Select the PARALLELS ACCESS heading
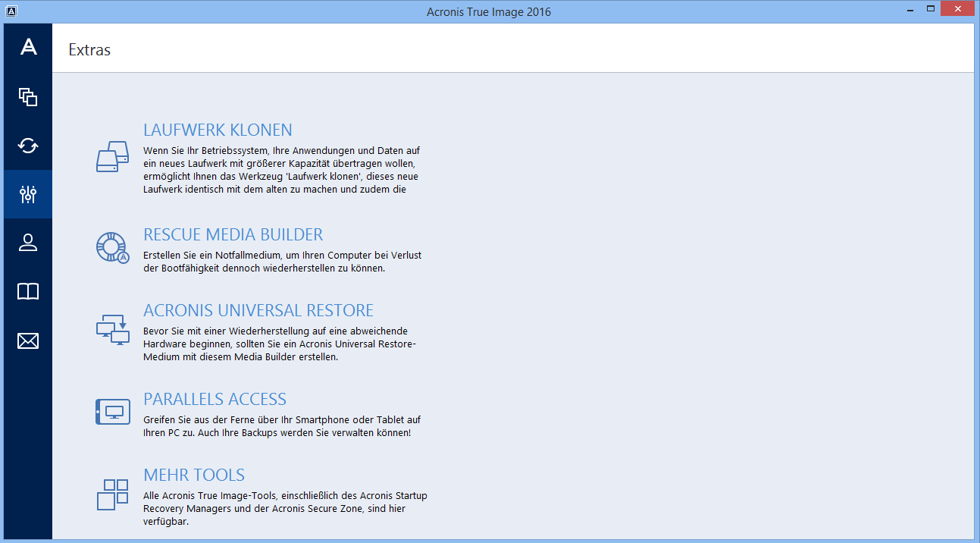The image size is (980, 543). tap(214, 399)
